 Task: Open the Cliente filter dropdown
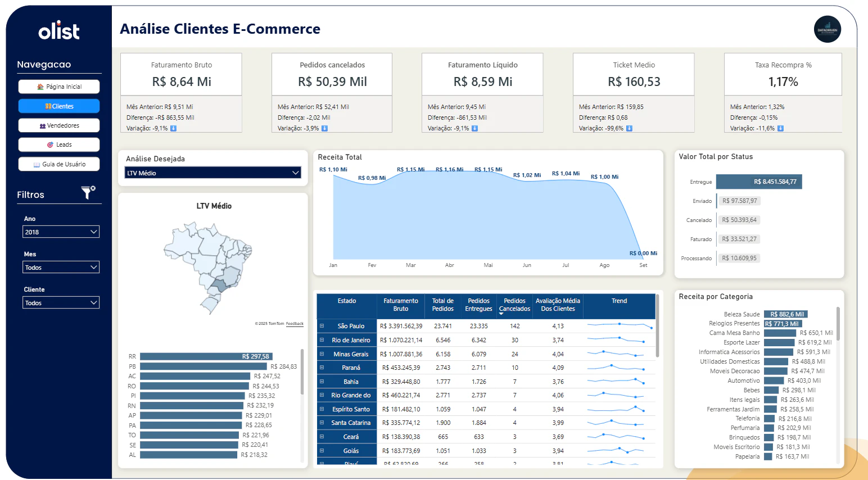pos(61,303)
